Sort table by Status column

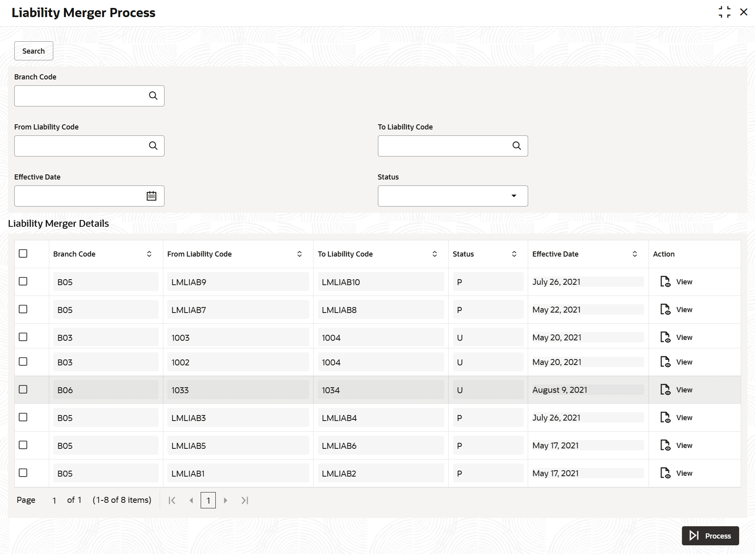(x=514, y=254)
